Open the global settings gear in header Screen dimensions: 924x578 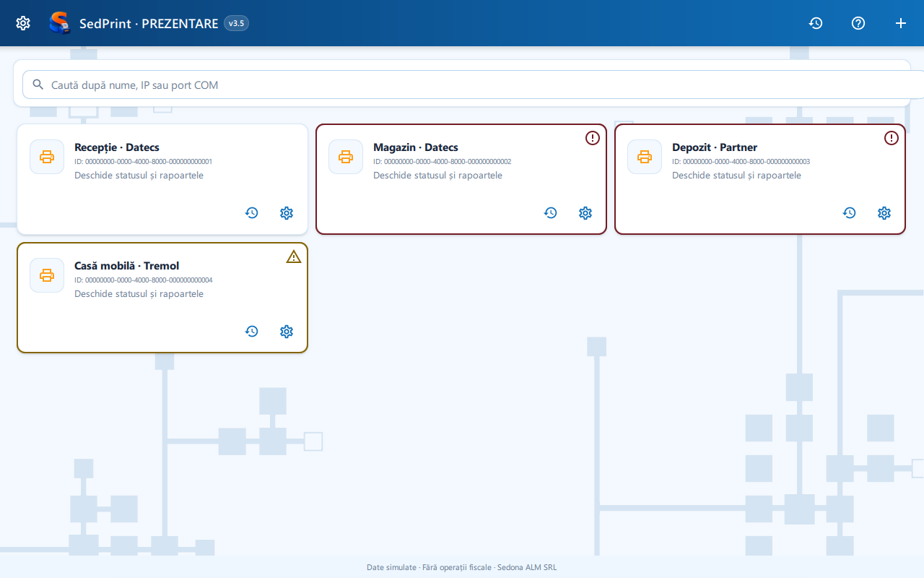23,23
